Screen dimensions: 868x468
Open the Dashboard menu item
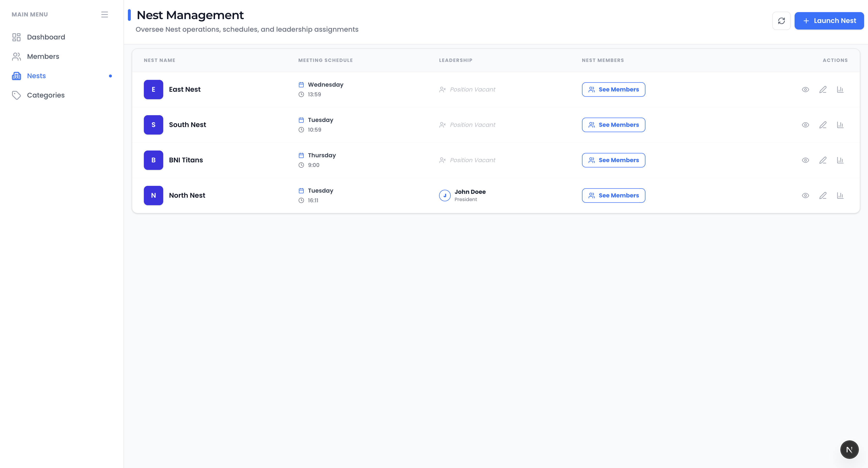[x=46, y=37]
